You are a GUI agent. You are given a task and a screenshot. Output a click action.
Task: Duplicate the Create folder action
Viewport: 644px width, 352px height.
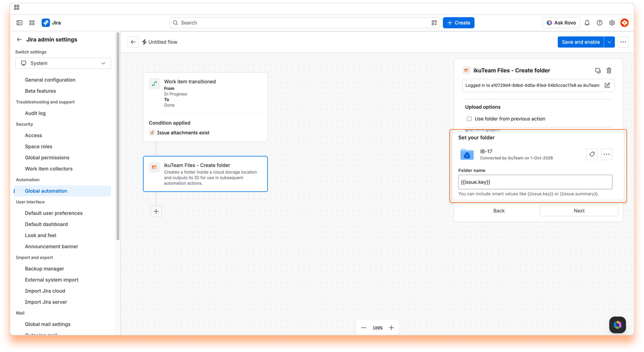tap(598, 70)
